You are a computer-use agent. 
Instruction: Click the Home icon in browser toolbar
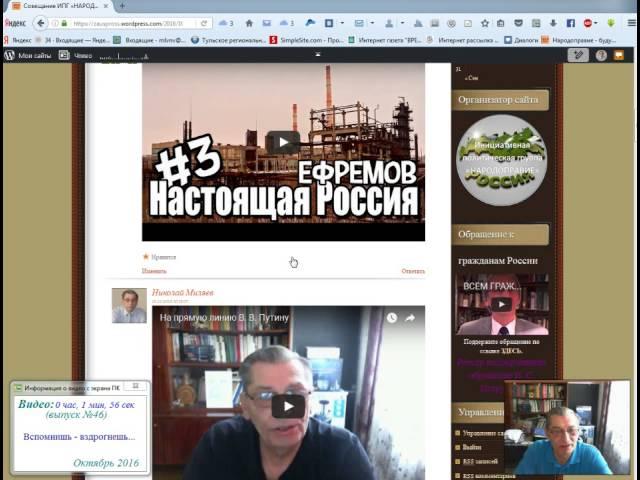tap(249, 23)
